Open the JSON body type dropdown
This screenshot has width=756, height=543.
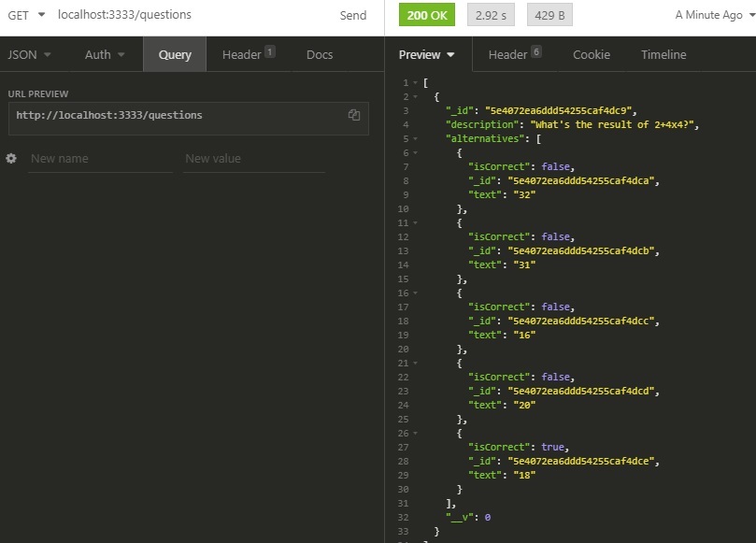click(29, 54)
